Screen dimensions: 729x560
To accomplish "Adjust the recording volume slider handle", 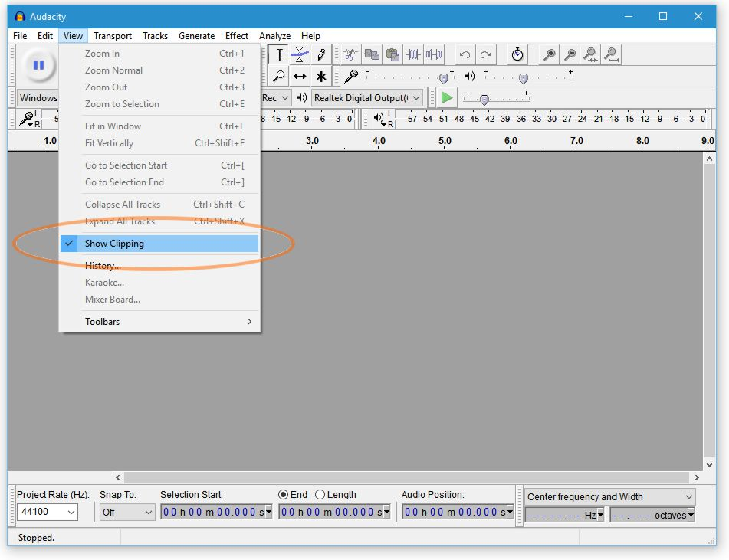I will click(x=444, y=78).
